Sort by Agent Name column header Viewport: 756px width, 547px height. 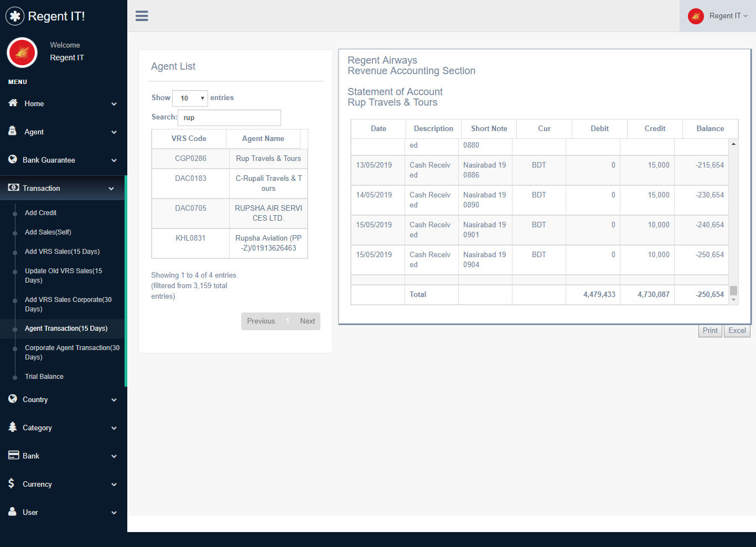tap(263, 139)
